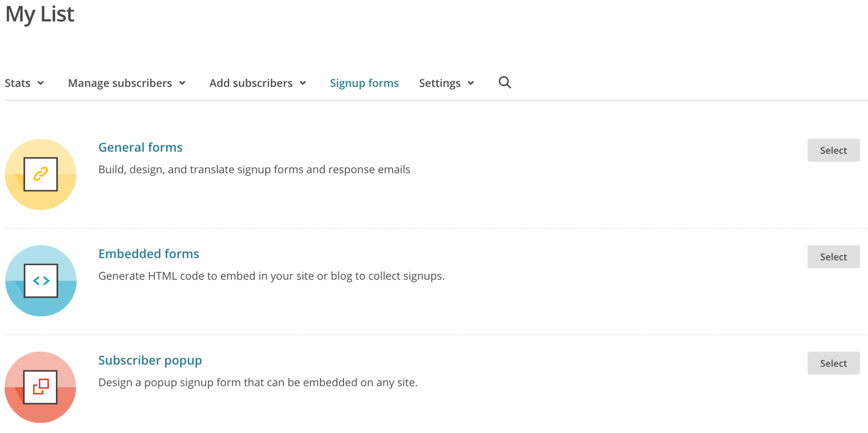This screenshot has height=433, width=868.
Task: Click the My List page heading
Action: pos(40,14)
